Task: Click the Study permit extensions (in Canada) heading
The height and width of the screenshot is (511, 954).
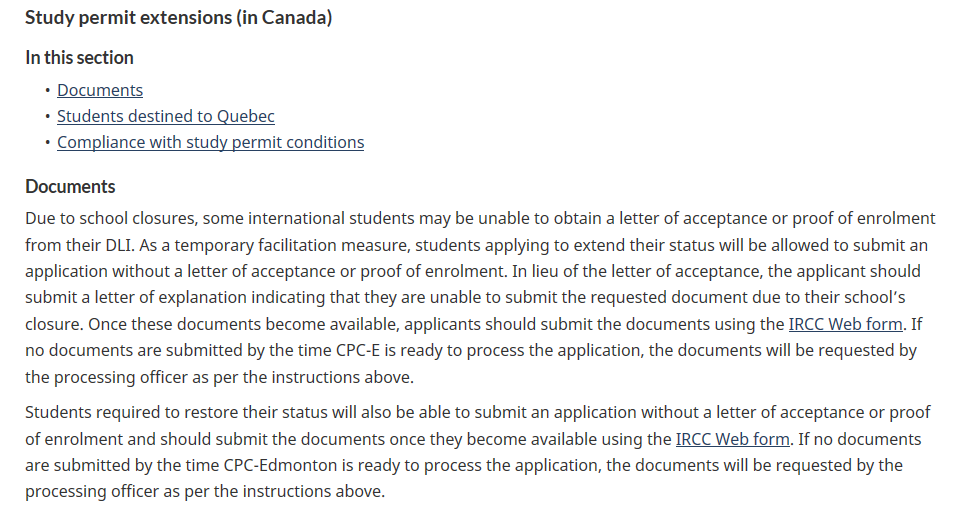Action: [178, 18]
